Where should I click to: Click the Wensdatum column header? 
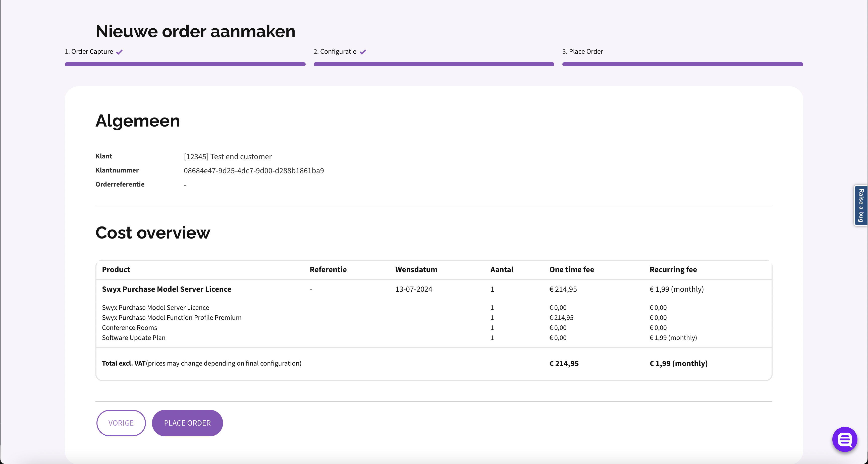tap(416, 269)
